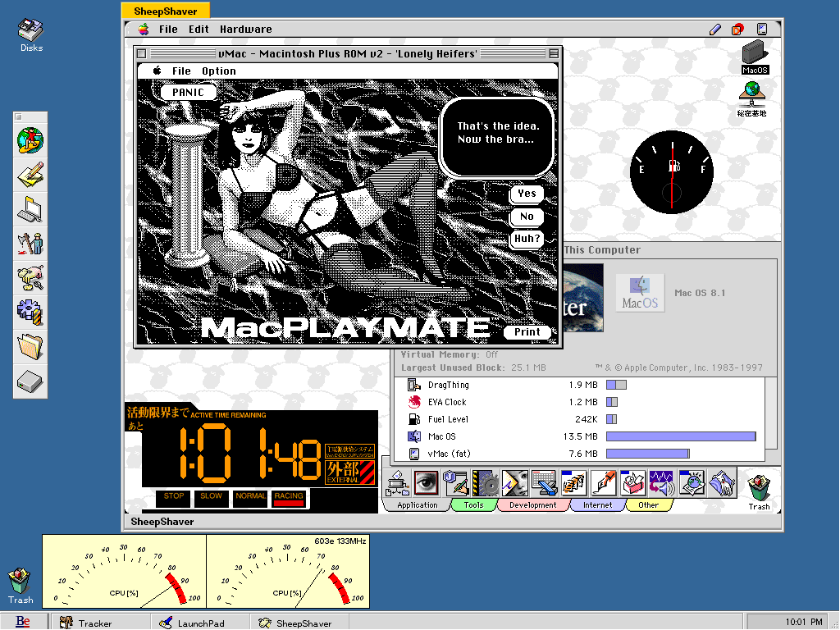840x630 pixels.
Task: Select the MacOS hard disk icon
Action: (x=755, y=57)
